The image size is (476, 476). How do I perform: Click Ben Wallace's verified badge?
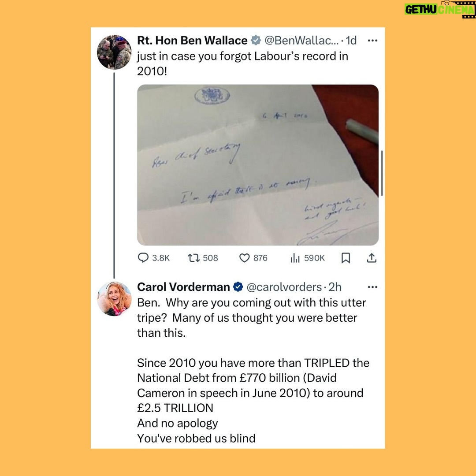point(256,41)
